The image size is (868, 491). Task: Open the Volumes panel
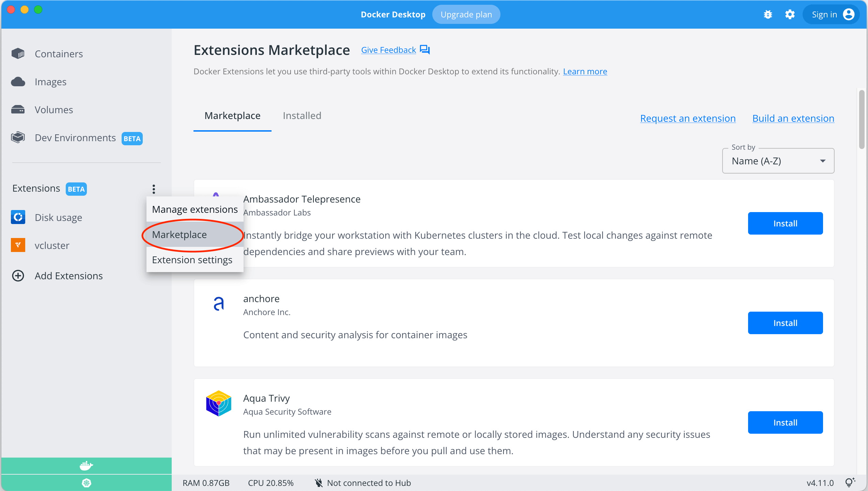pyautogui.click(x=53, y=109)
